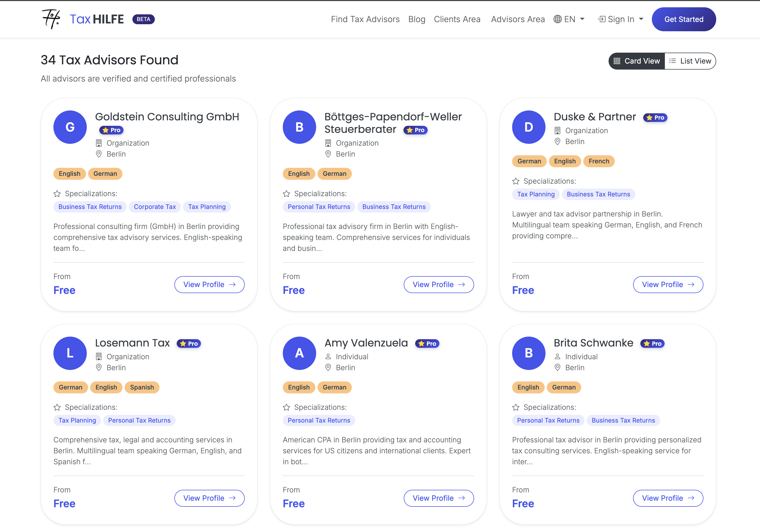Viewport: 760px width, 532px height.
Task: Click Amy Valenzuela's A avatar
Action: click(x=299, y=353)
